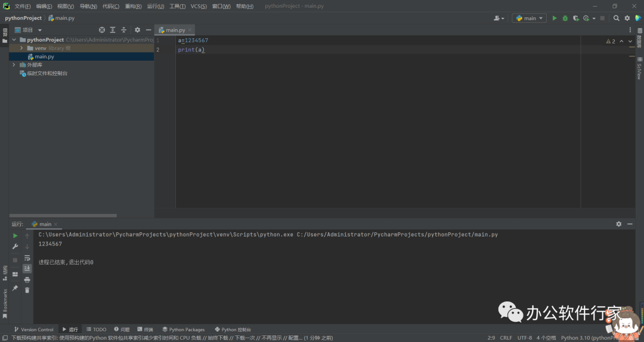
Task: Open the 重构(R) menu
Action: [x=133, y=6]
